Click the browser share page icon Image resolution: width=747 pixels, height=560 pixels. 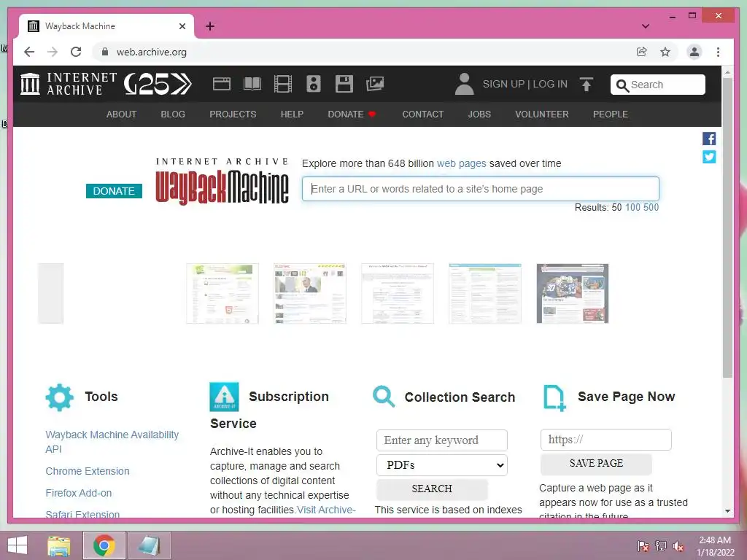(642, 52)
